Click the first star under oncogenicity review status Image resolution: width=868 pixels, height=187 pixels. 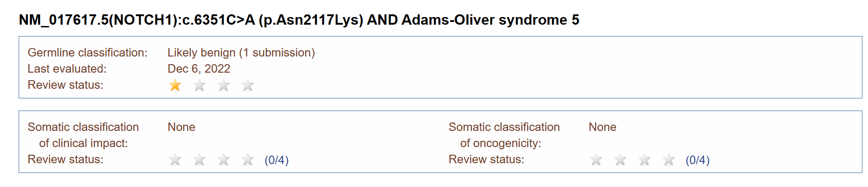point(596,160)
